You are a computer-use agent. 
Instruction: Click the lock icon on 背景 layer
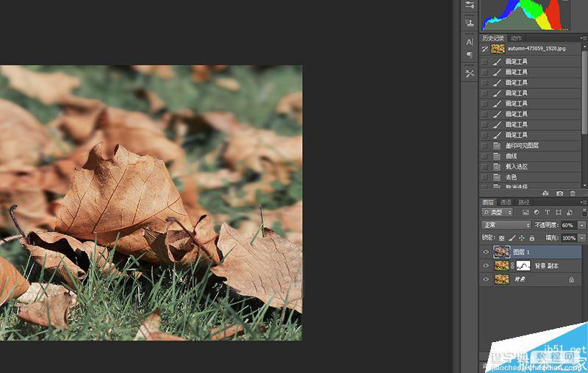coord(571,280)
